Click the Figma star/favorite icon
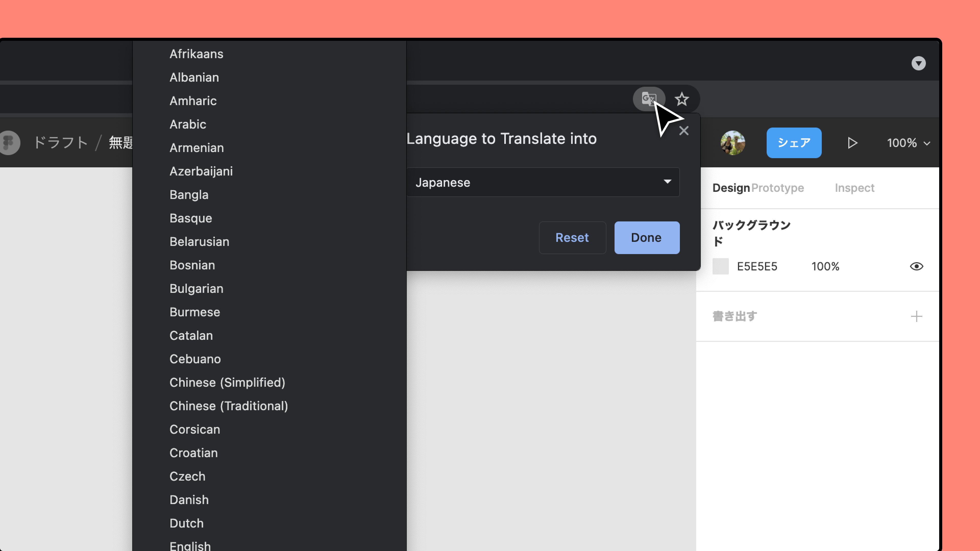 682,99
